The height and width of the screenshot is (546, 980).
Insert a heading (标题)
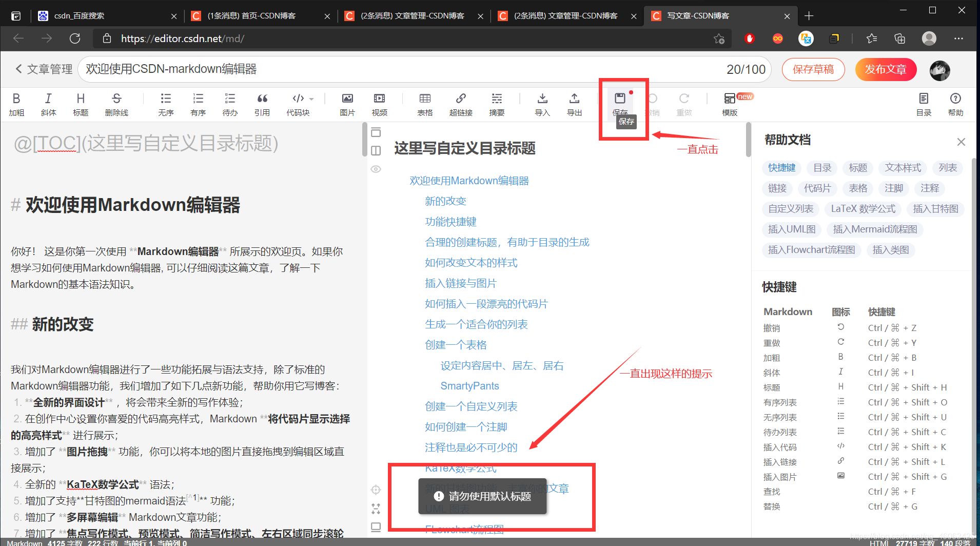pos(81,104)
